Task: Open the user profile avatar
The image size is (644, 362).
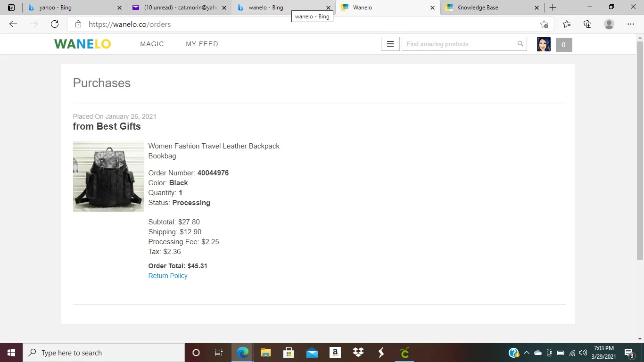Action: pos(544,44)
